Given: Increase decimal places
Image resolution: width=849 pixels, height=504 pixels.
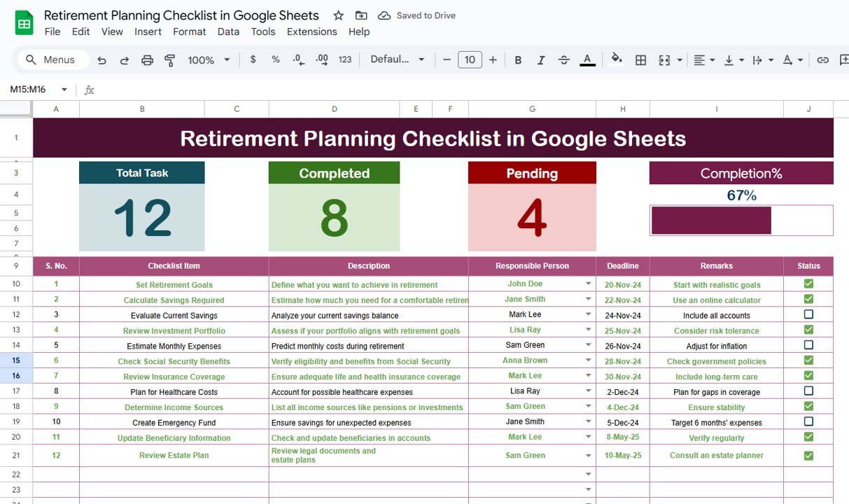Looking at the screenshot, I should [x=322, y=59].
